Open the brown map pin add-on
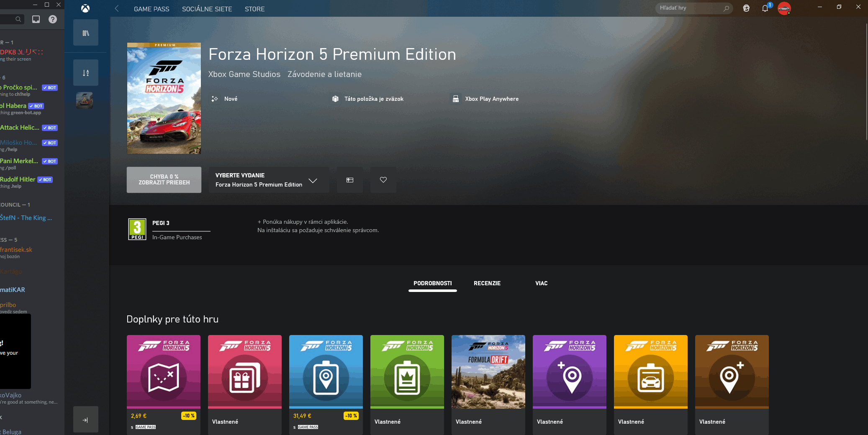 (732, 385)
